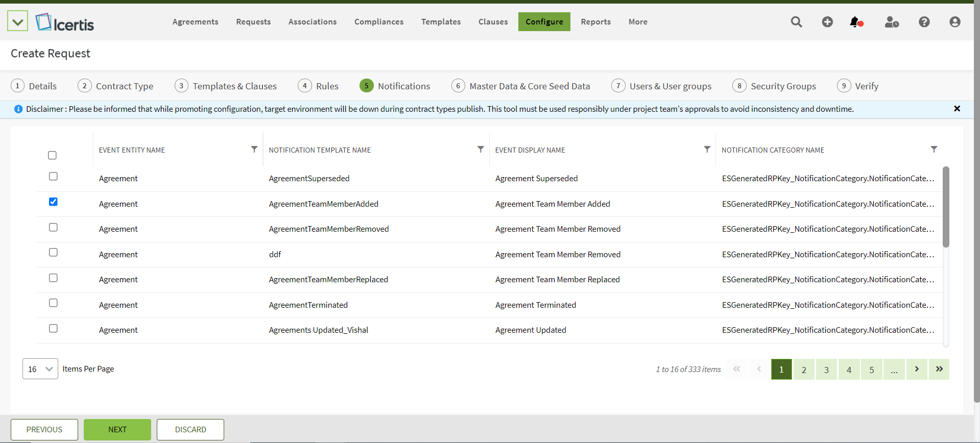The width and height of the screenshot is (980, 443).
Task: Toggle the select-all header checkbox
Action: [52, 155]
